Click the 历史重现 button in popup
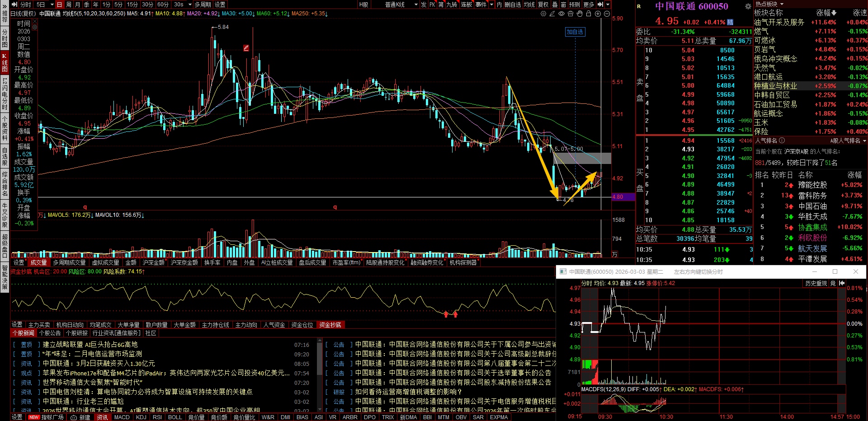This screenshot has width=868, height=421. coord(816,283)
